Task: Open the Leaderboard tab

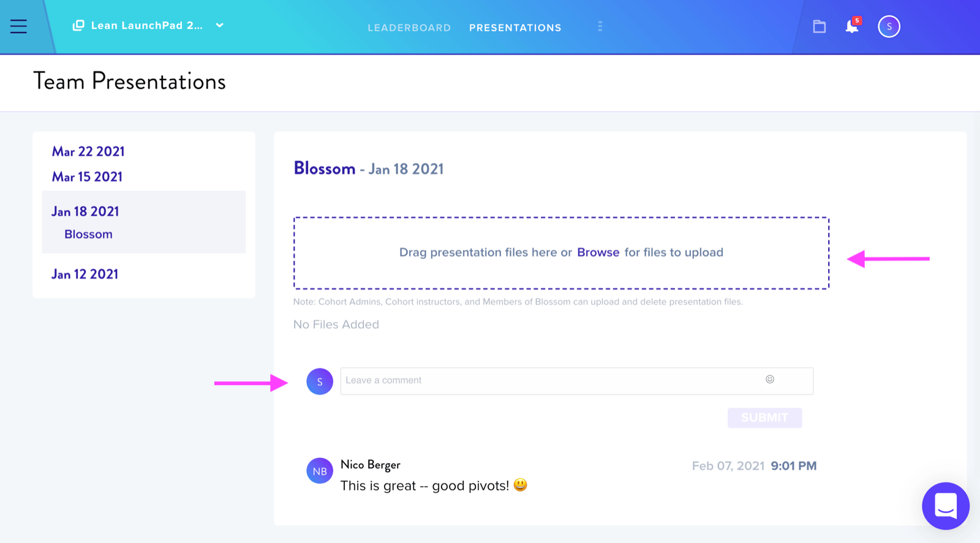Action: point(409,28)
